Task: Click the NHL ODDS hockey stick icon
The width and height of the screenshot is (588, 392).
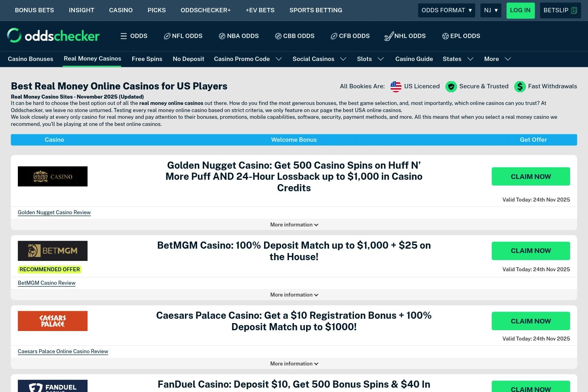Action: [x=389, y=36]
